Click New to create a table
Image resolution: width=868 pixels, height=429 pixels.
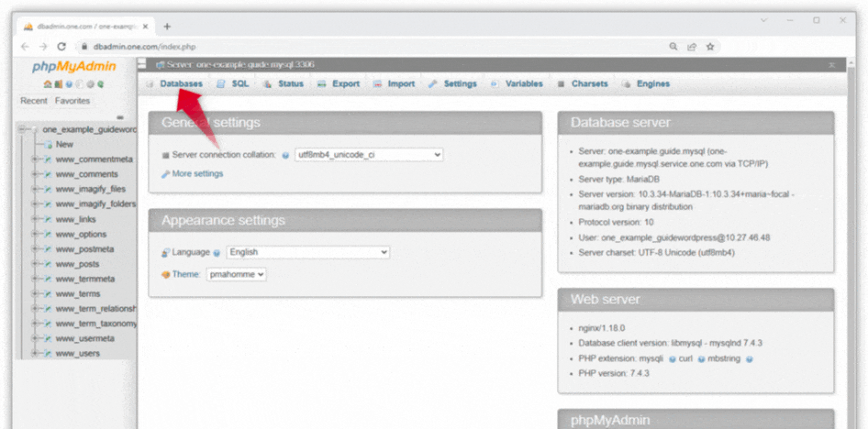[x=64, y=144]
